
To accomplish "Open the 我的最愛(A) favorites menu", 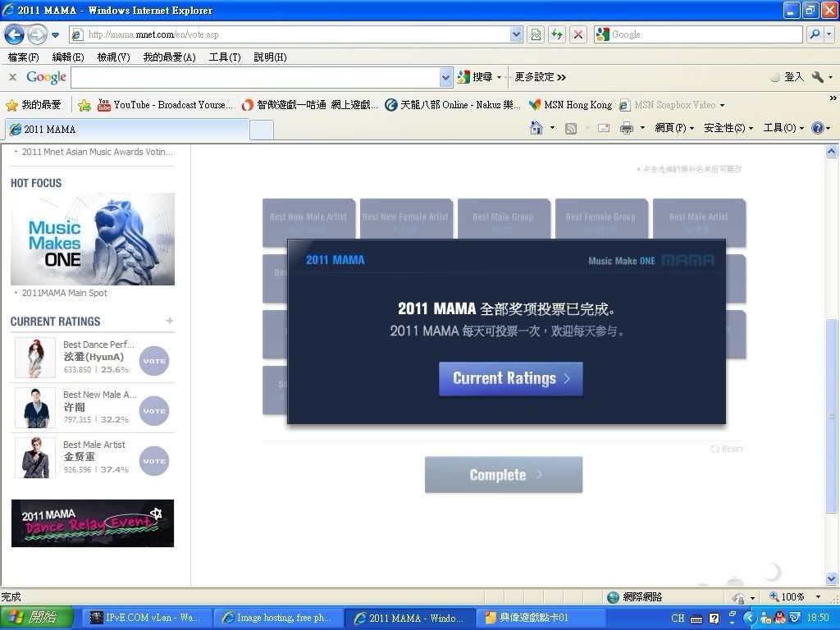I will point(169,57).
